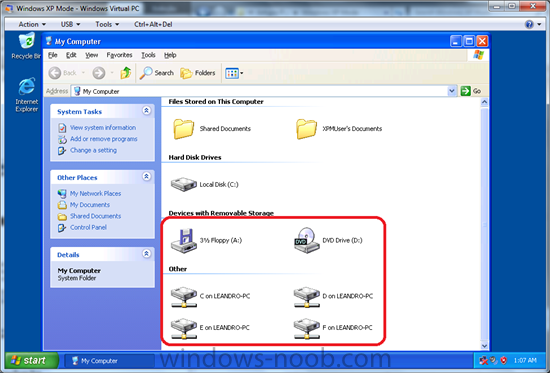This screenshot has width=550, height=373.
Task: Open the Favorites menu
Action: click(119, 55)
